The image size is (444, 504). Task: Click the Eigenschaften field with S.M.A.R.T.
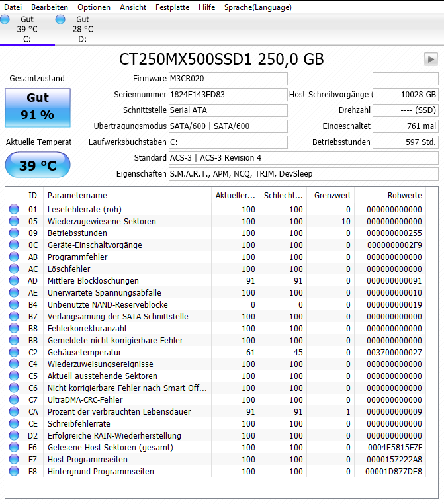[x=304, y=174]
